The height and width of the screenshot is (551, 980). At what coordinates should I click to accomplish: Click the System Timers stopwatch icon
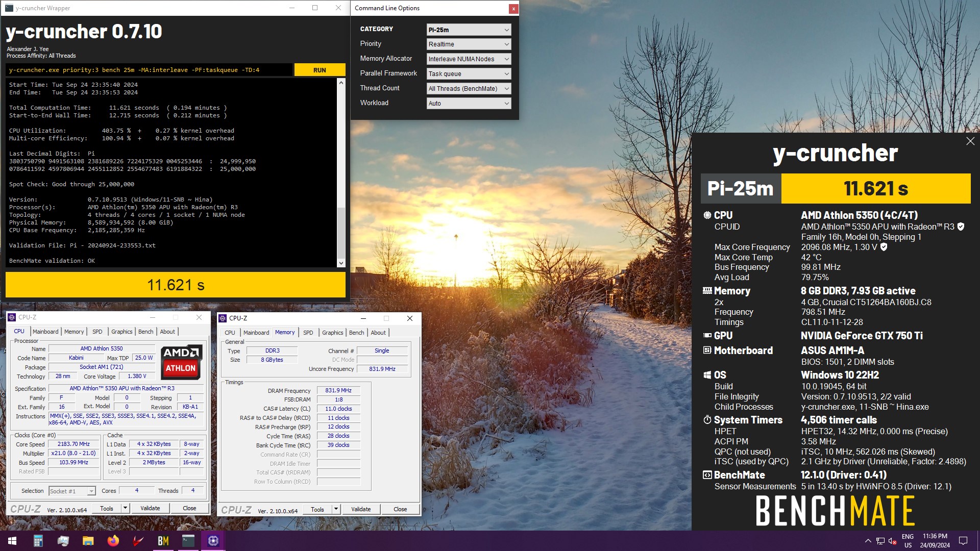click(x=707, y=420)
